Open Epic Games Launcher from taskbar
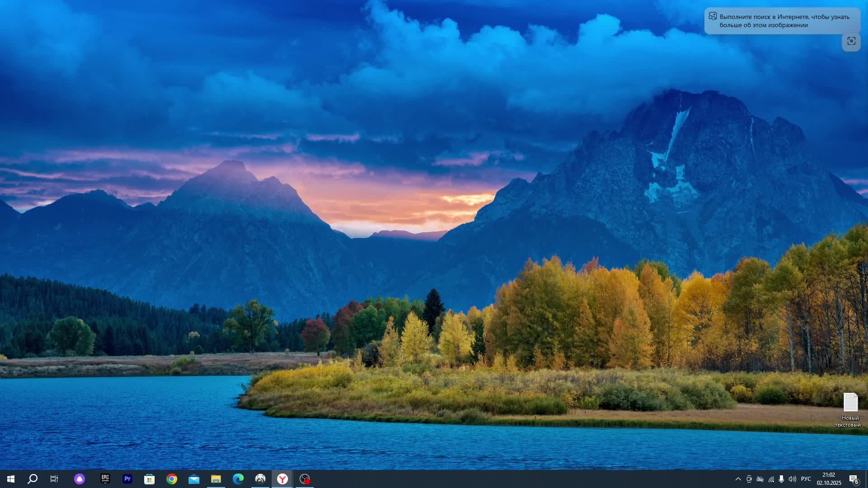Screen dimensions: 868x488 [x=105, y=479]
